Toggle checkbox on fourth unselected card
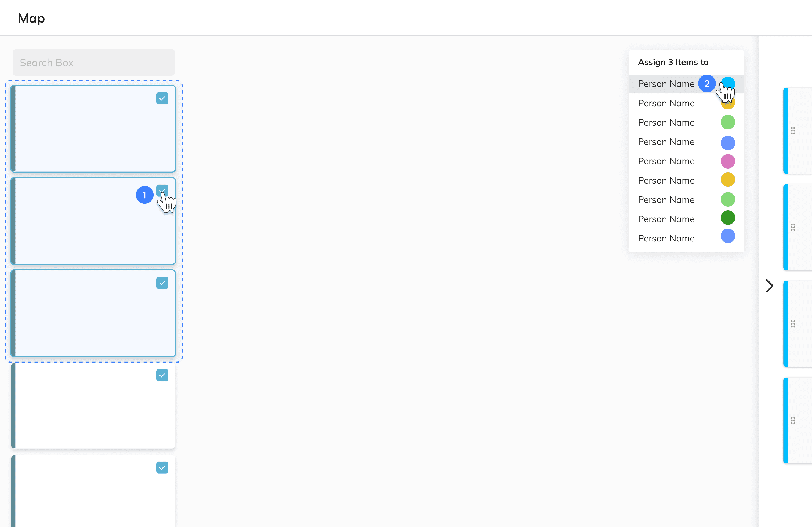 [162, 375]
